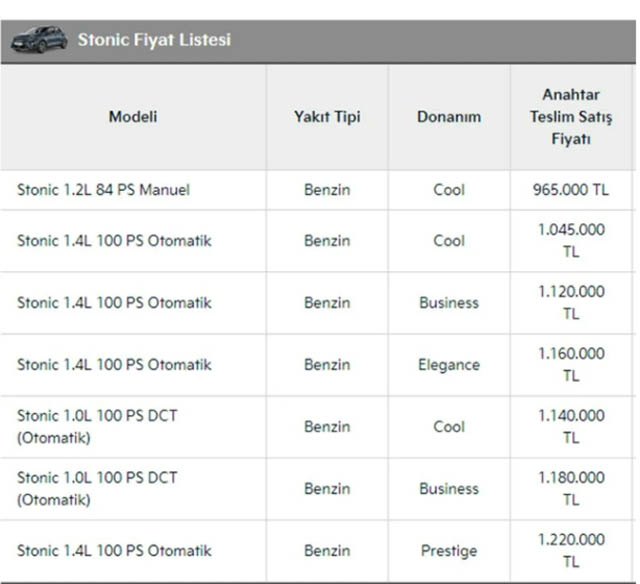Click the Prestige trim cell

tap(449, 551)
